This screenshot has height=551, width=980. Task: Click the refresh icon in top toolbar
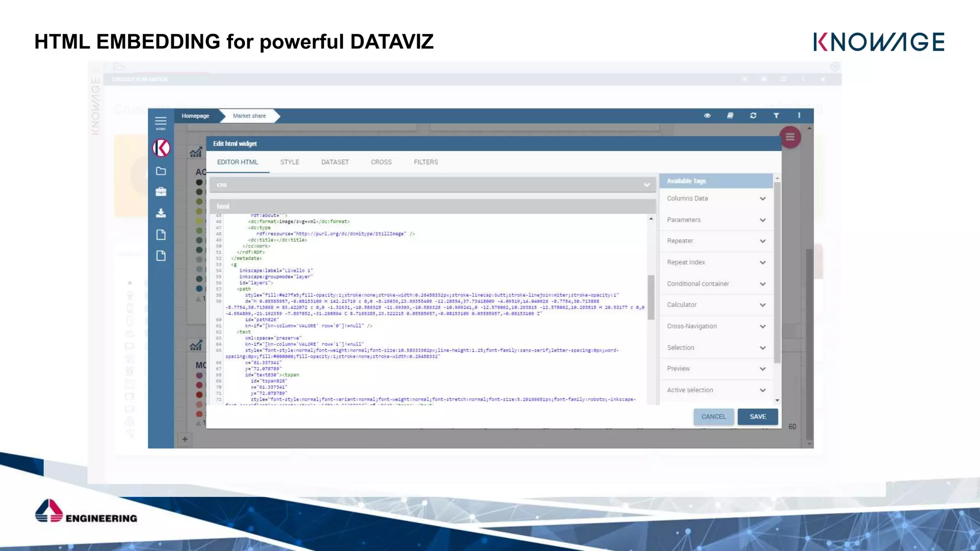753,116
